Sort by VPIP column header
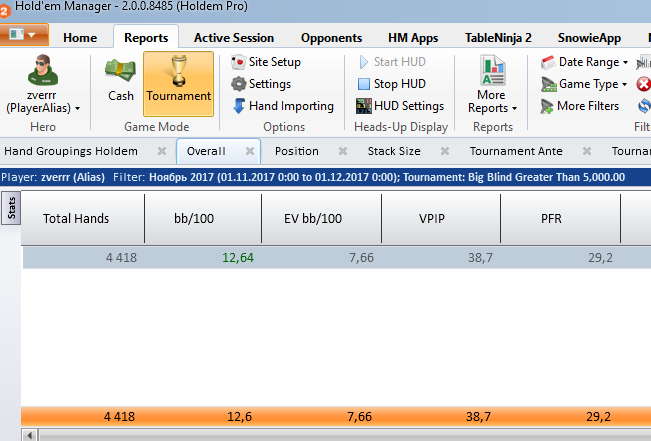 441,218
